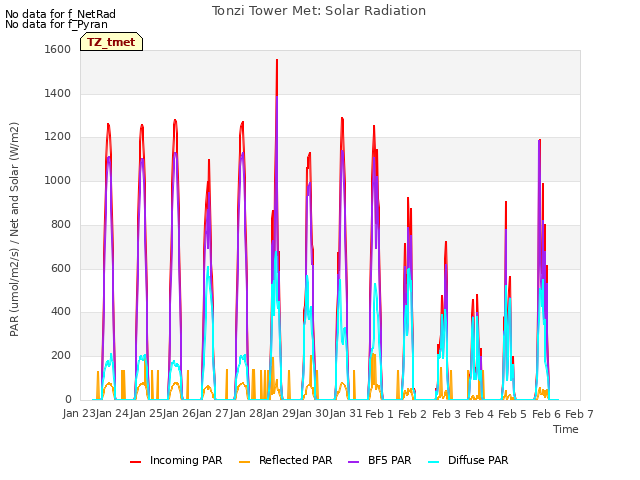Click the 200 y-axis tick label

coord(61,356)
